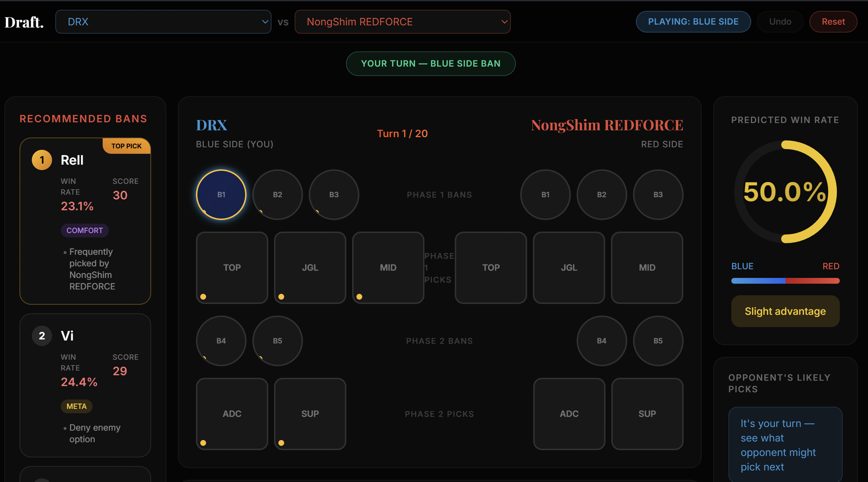Viewport: 868px width, 482px height.
Task: Click blue side B2 ban circle
Action: (x=277, y=195)
